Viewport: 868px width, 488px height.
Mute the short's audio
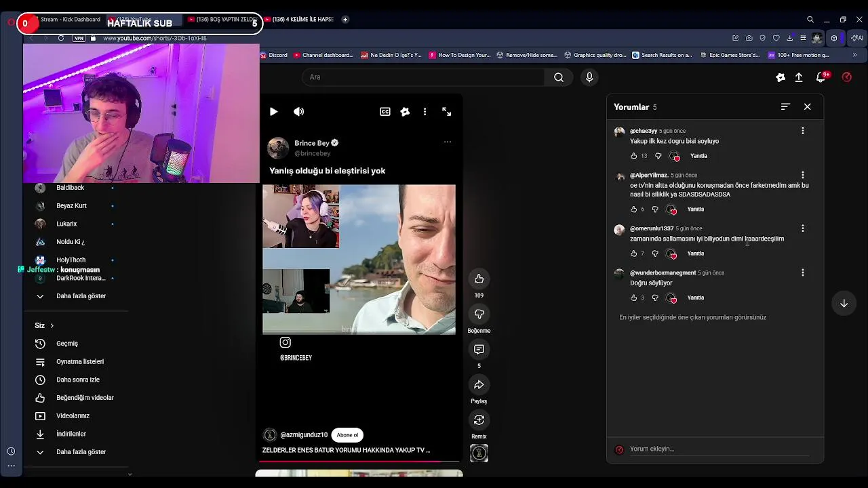pyautogui.click(x=299, y=112)
